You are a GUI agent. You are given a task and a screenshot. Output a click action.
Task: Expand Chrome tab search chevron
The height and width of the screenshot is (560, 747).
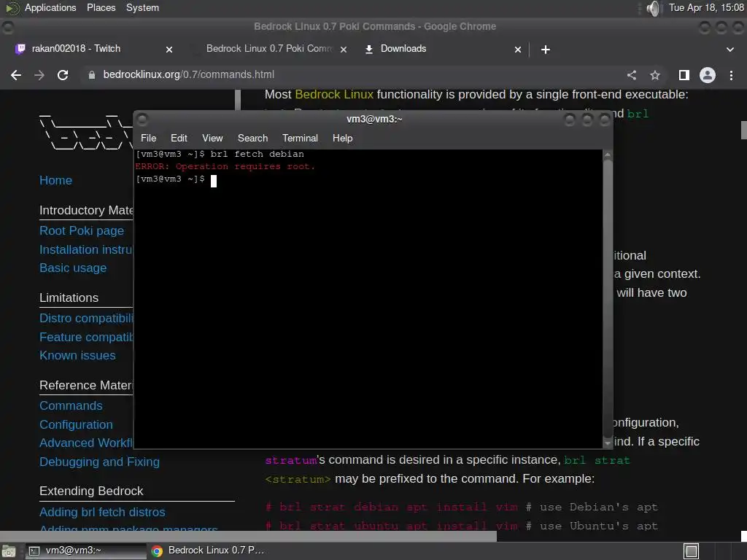[x=729, y=49]
